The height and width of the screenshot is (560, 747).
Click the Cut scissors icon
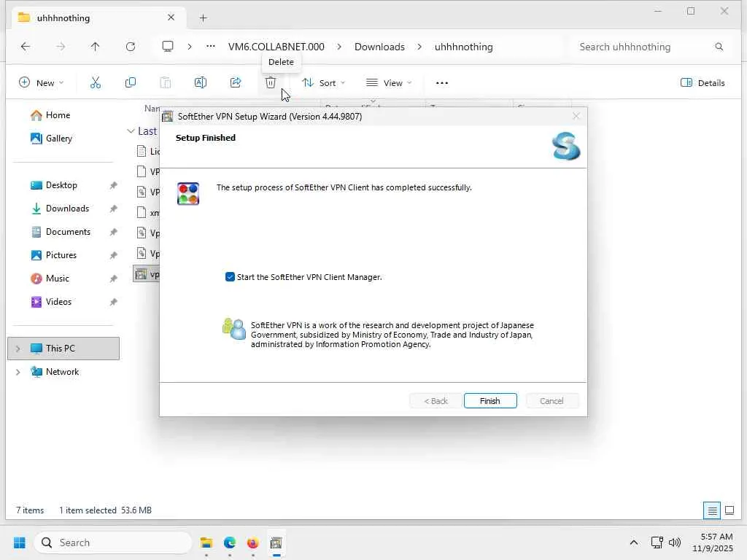coord(96,83)
